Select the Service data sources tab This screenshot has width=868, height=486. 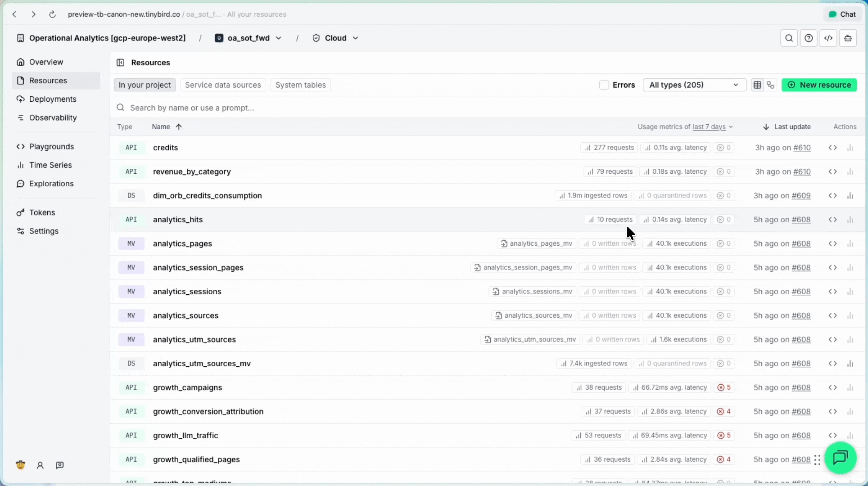(223, 85)
